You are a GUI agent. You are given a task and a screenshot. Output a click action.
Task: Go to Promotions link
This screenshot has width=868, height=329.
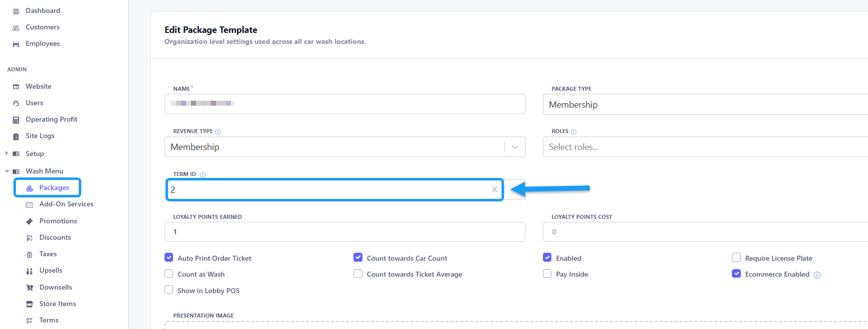(x=58, y=221)
